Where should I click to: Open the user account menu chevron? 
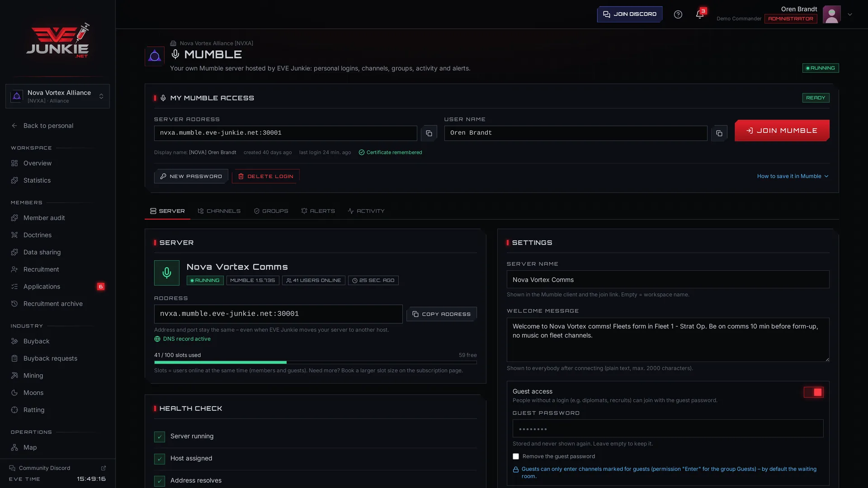click(850, 14)
